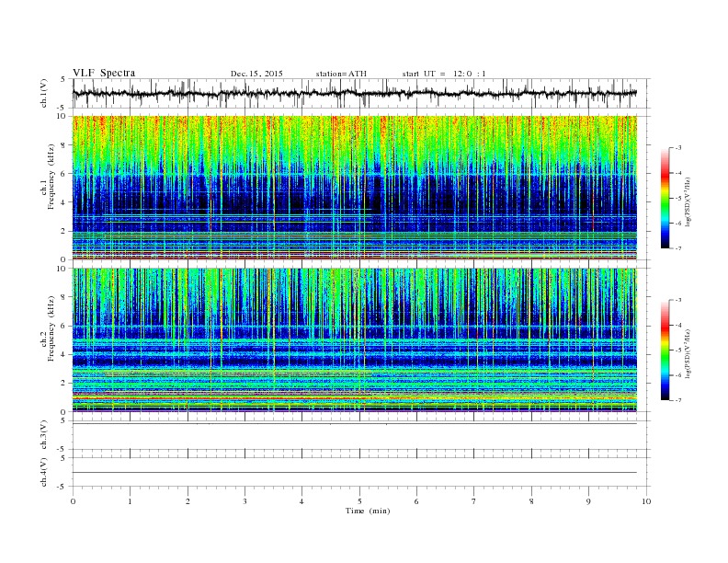Click the "9" tick on the time axis
The width and height of the screenshot is (728, 563).
coord(588,501)
